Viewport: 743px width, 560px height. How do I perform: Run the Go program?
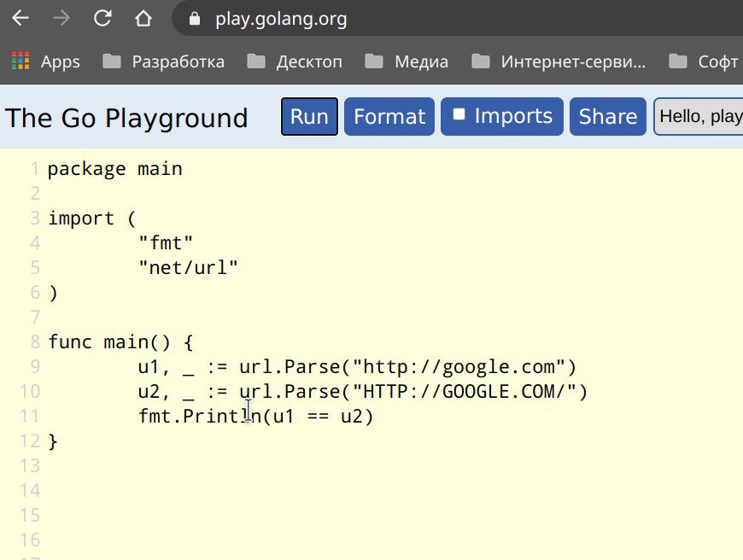click(x=309, y=117)
